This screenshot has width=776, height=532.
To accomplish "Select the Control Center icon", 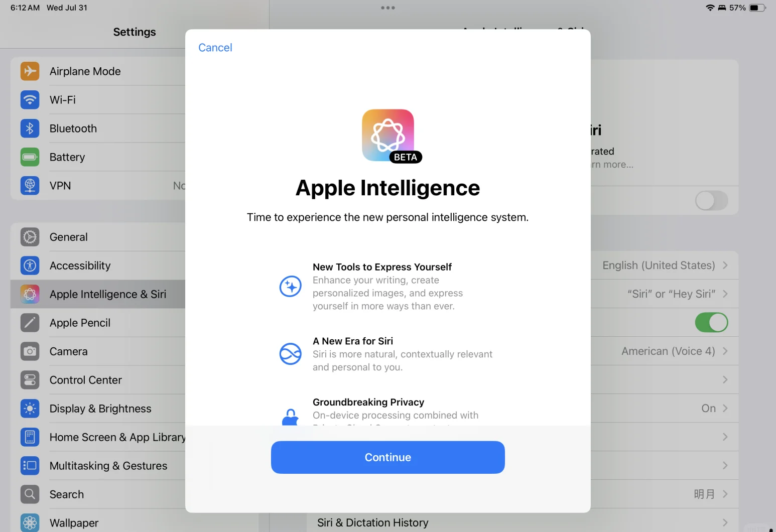I will pyautogui.click(x=30, y=380).
